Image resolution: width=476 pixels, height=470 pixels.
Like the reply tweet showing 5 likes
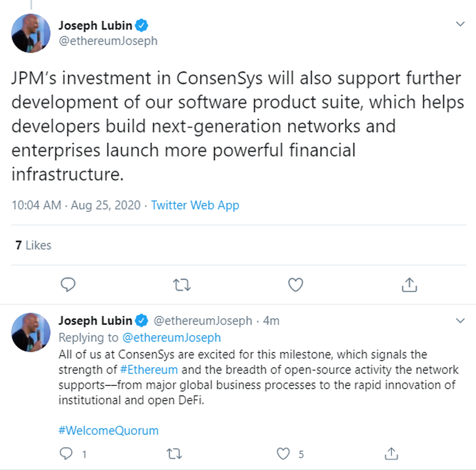tap(283, 454)
